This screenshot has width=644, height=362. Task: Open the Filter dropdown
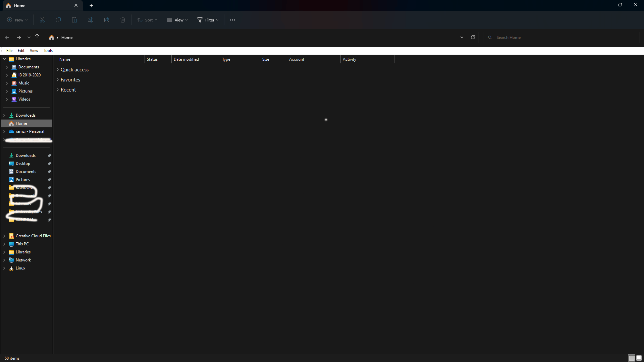coord(208,20)
